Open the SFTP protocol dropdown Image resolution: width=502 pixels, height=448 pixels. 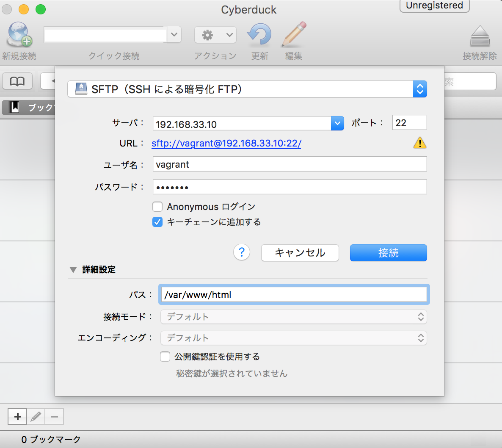click(247, 89)
